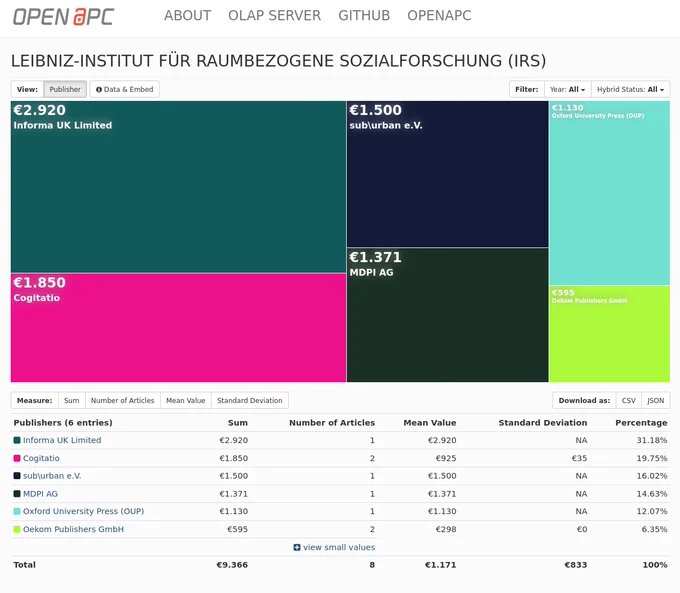Click the 6.35% percentage cell
This screenshot has height=593, width=680.
pos(654,529)
